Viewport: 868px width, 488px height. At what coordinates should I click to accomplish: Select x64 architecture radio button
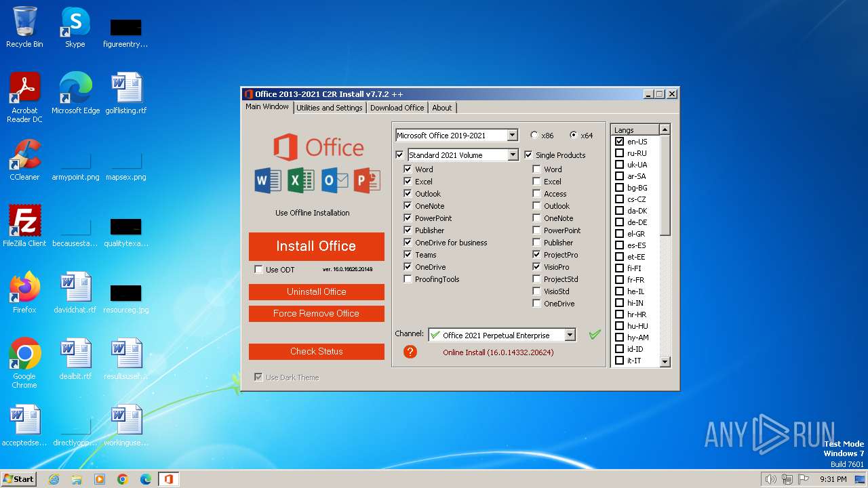[574, 135]
